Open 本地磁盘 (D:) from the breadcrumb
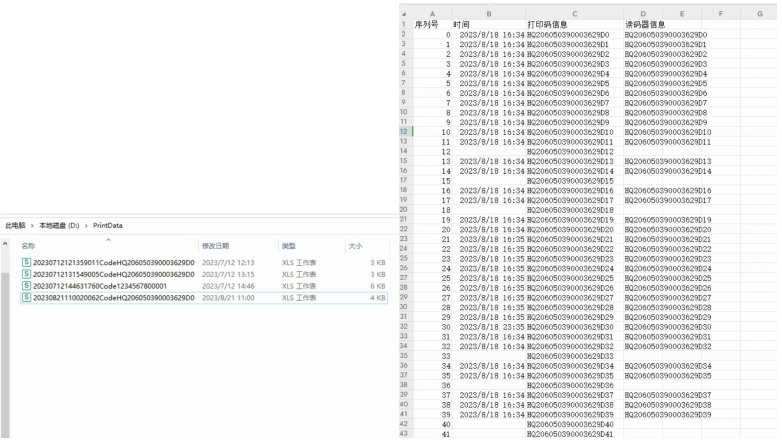 coord(59,226)
